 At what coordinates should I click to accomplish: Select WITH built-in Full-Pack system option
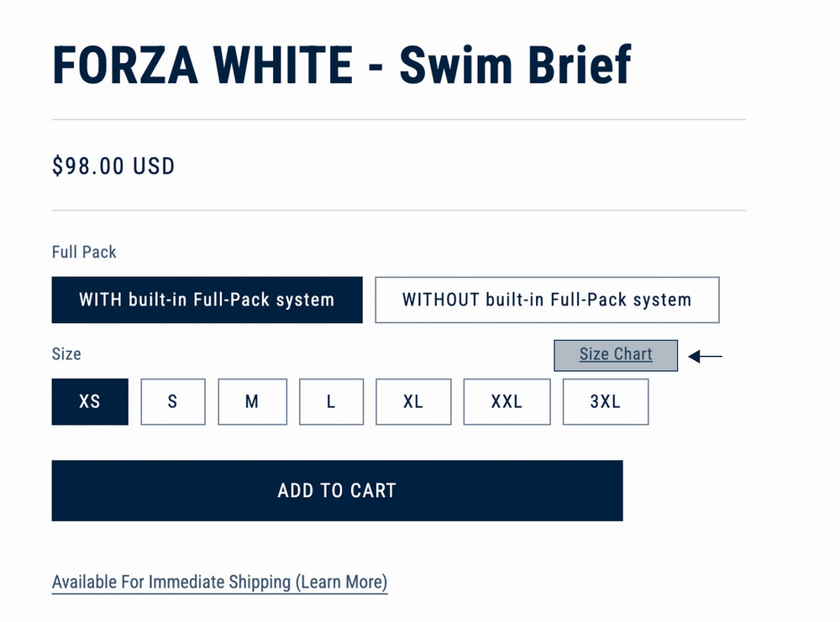pyautogui.click(x=207, y=300)
